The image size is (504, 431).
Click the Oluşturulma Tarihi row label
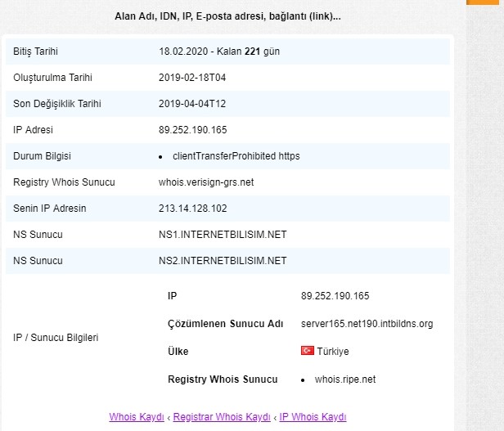point(52,78)
